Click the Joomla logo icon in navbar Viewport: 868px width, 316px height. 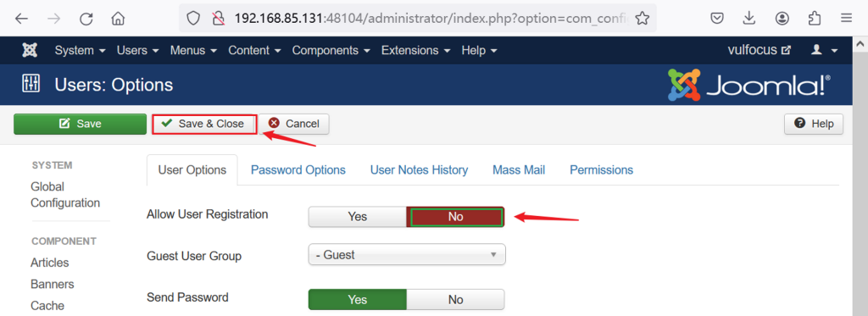30,50
